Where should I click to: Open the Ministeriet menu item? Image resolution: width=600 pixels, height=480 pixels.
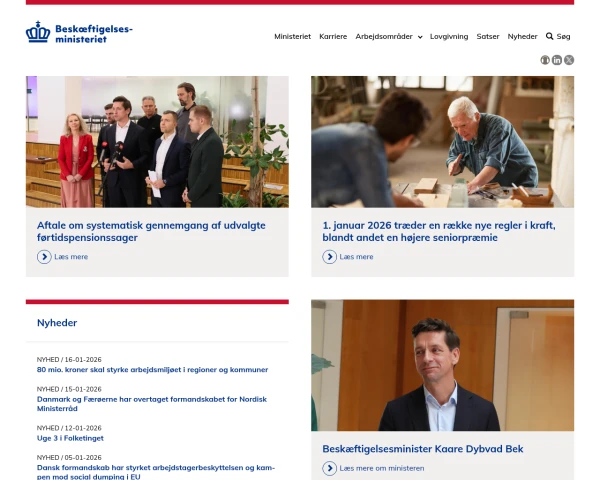coord(292,36)
